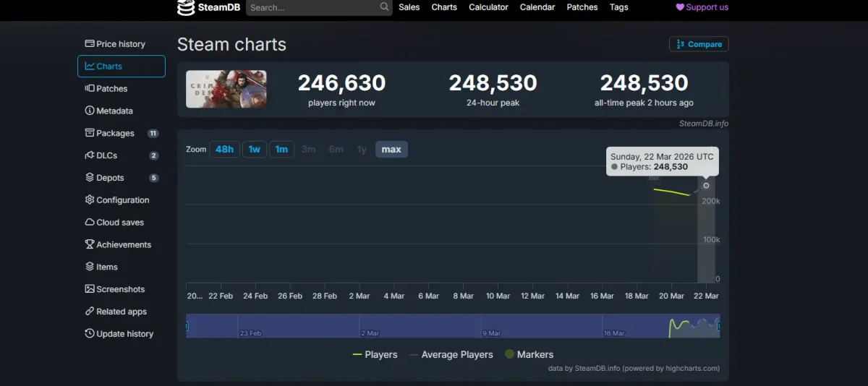Open the Metadata sidebar section
This screenshot has height=386, width=868.
click(122, 111)
